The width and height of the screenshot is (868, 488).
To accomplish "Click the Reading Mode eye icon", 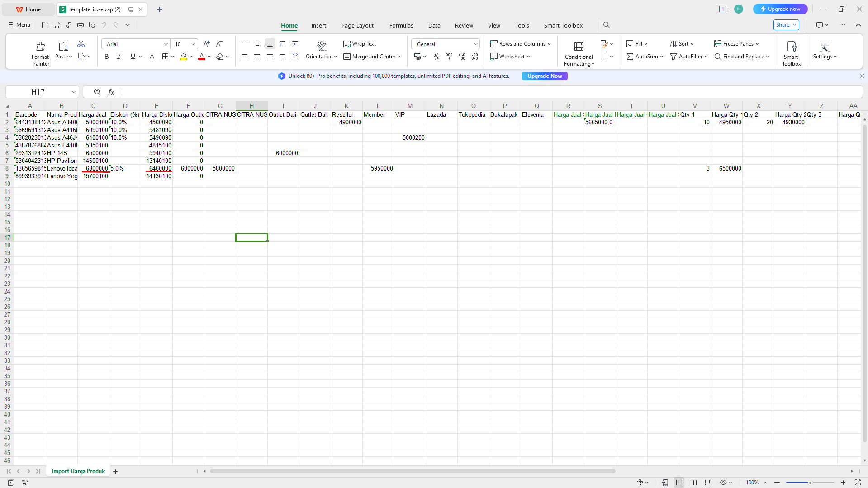I will pyautogui.click(x=723, y=483).
